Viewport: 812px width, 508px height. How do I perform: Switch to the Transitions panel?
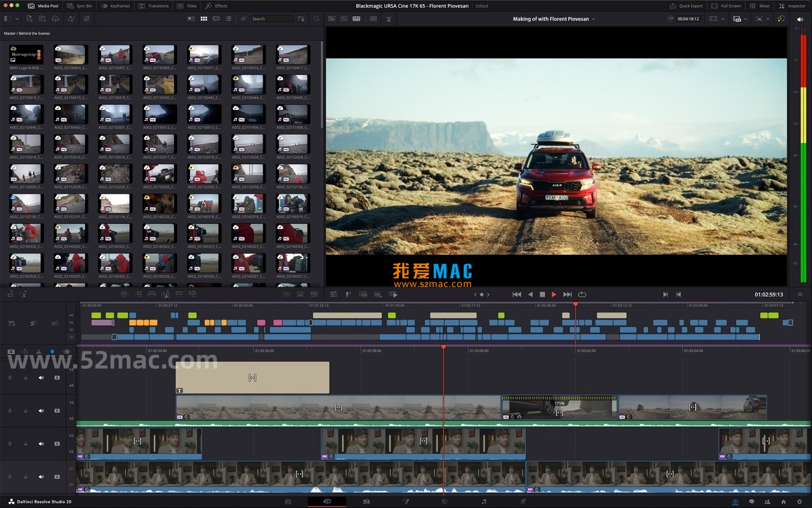tap(154, 5)
